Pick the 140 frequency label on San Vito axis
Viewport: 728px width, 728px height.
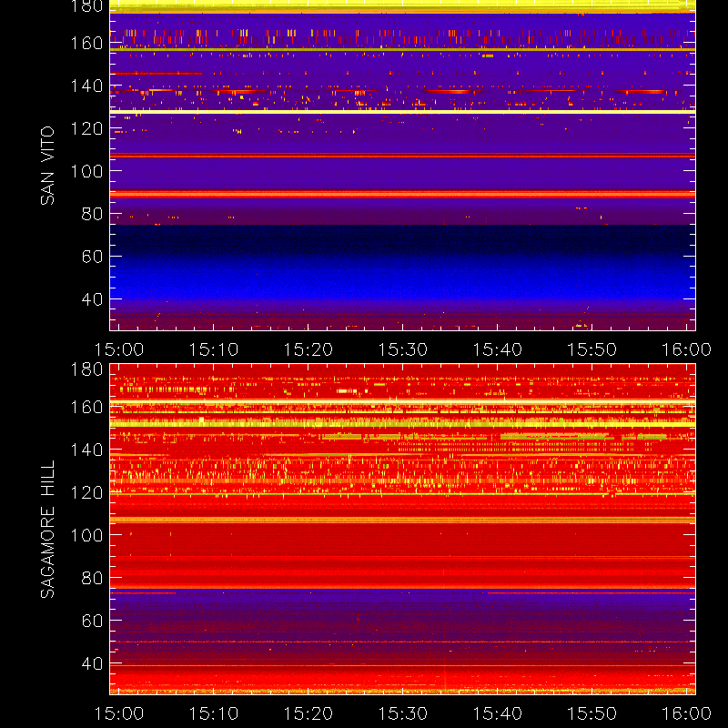tap(86, 86)
